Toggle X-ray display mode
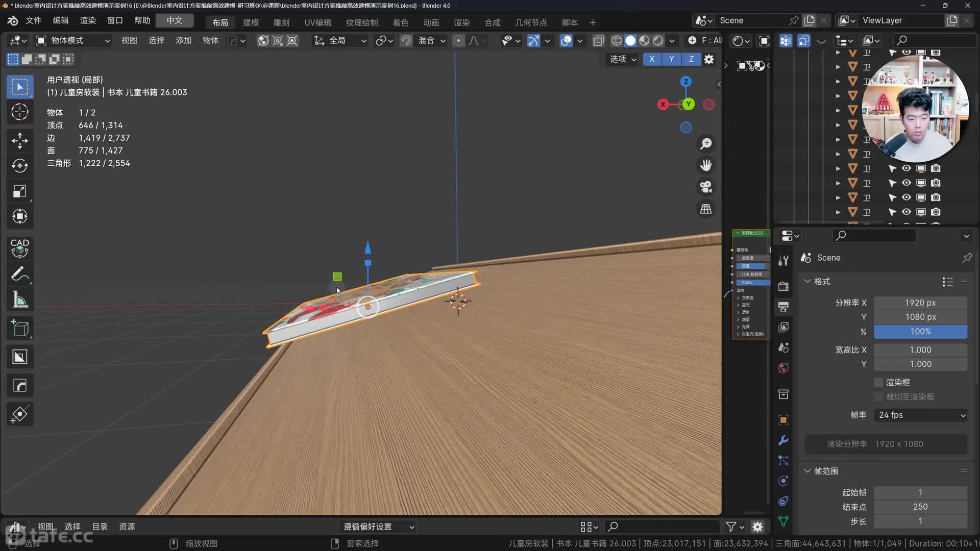 pyautogui.click(x=598, y=40)
